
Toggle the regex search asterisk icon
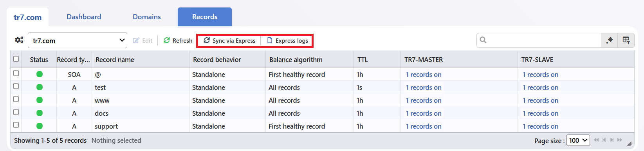point(610,40)
